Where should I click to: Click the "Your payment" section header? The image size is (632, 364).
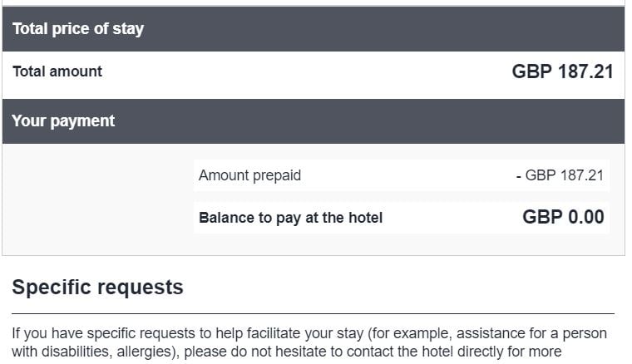[63, 121]
